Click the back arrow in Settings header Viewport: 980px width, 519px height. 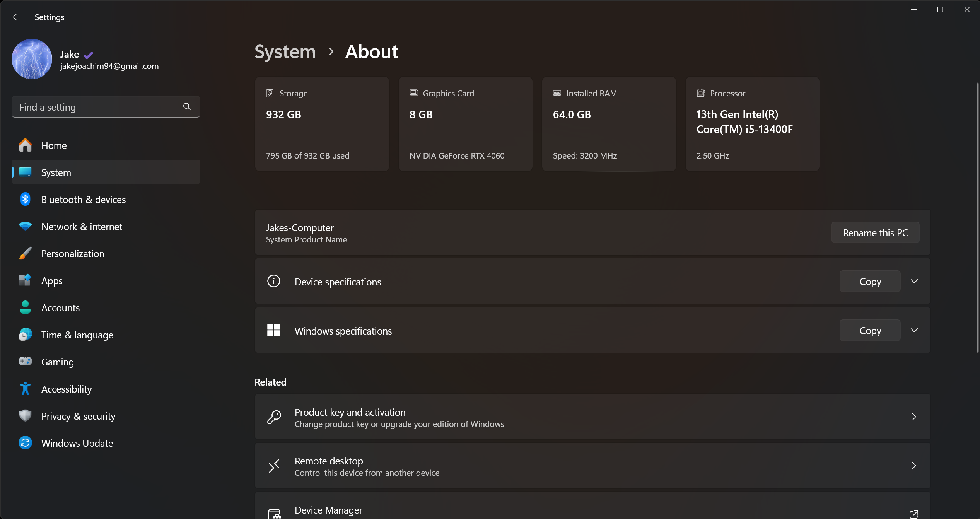point(17,17)
